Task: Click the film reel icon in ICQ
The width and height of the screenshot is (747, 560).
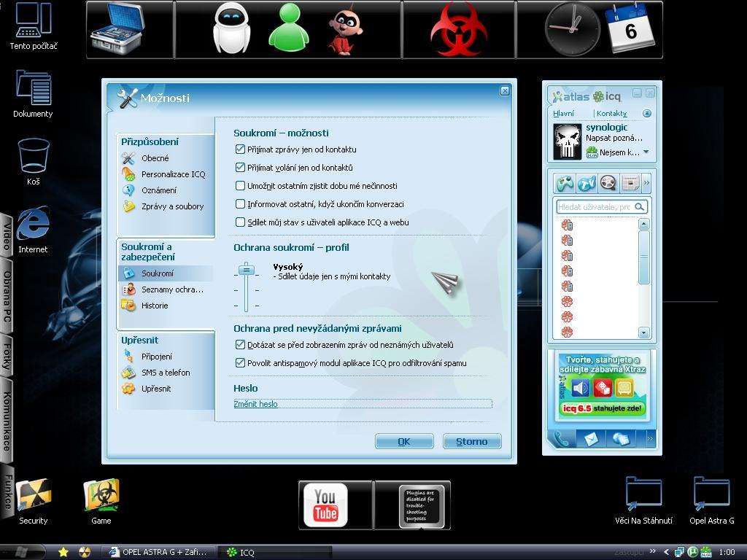Action: point(608,182)
